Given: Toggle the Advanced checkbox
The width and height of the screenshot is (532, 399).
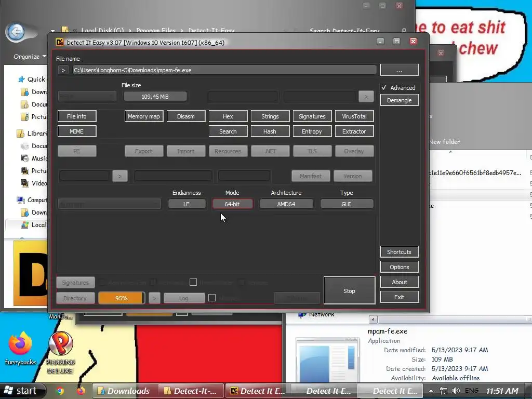Looking at the screenshot, I should coord(384,87).
